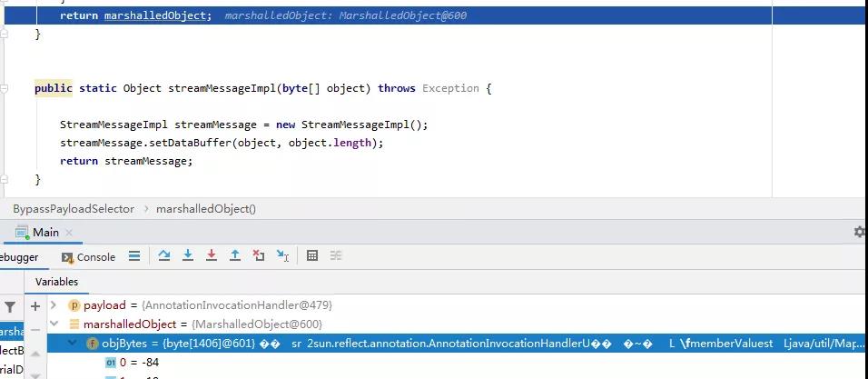Collapse streamMessageImpl method fold marker
Image resolution: width=868 pixels, height=379 pixels.
tap(4, 89)
